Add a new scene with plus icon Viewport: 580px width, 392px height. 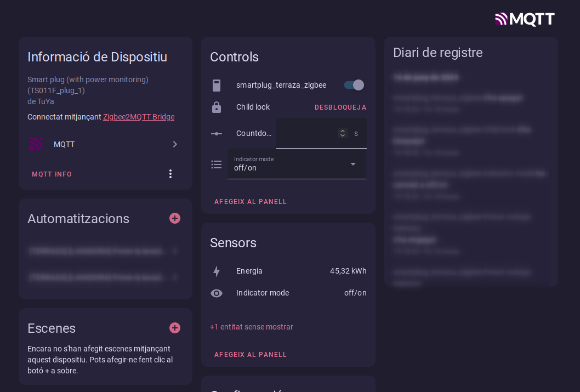point(175,328)
